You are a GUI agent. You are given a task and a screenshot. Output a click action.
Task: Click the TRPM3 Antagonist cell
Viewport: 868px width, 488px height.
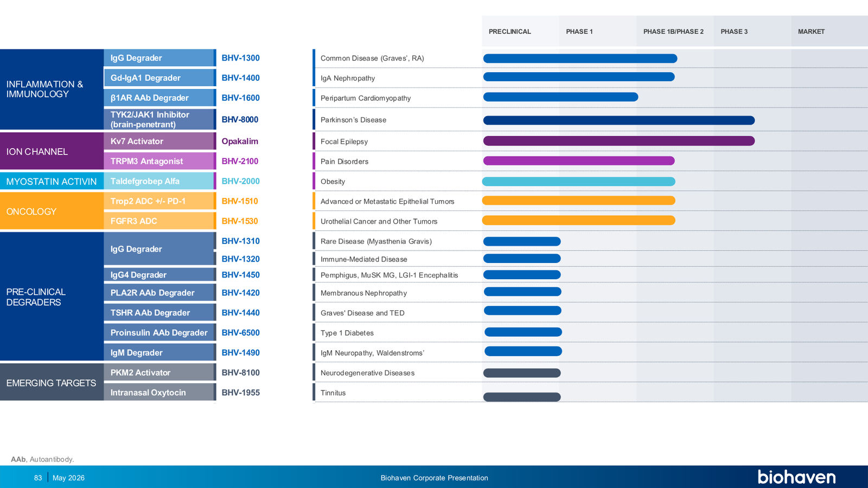(159, 161)
